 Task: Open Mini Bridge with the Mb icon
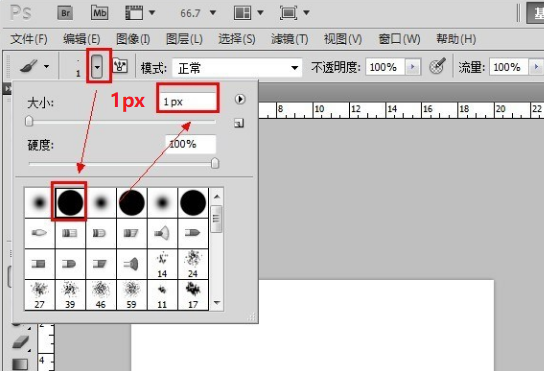[x=100, y=13]
